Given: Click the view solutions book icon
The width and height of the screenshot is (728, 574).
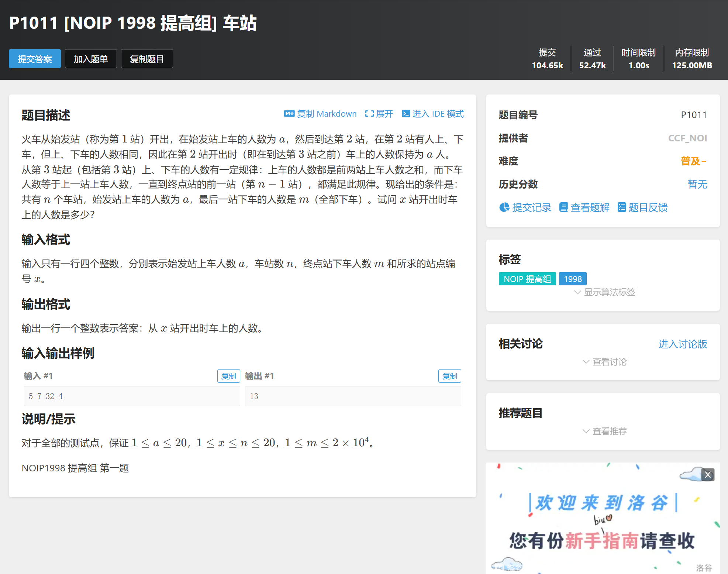Looking at the screenshot, I should coord(563,207).
